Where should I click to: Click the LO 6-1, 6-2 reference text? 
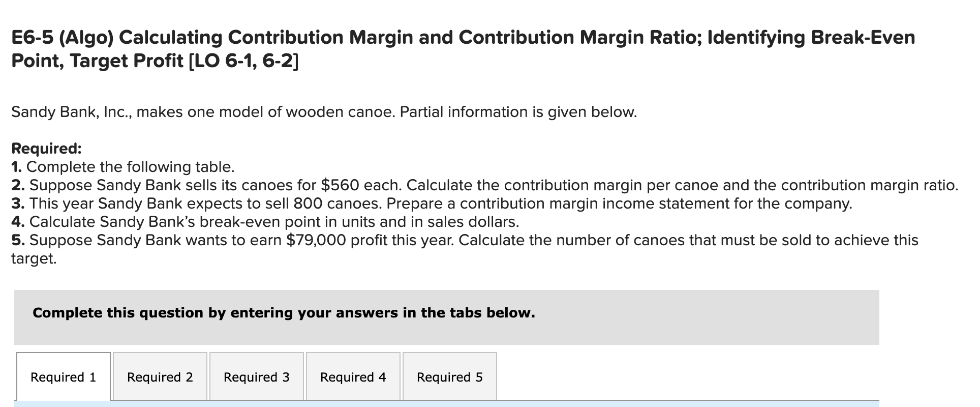click(x=243, y=61)
